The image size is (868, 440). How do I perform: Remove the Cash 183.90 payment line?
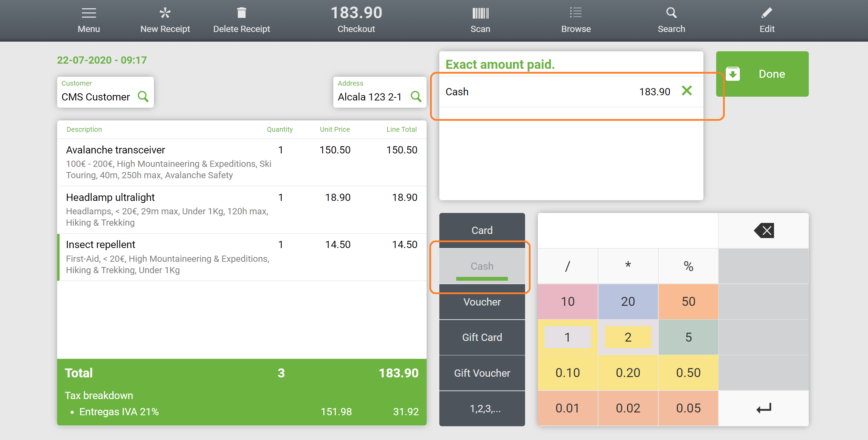coord(687,91)
